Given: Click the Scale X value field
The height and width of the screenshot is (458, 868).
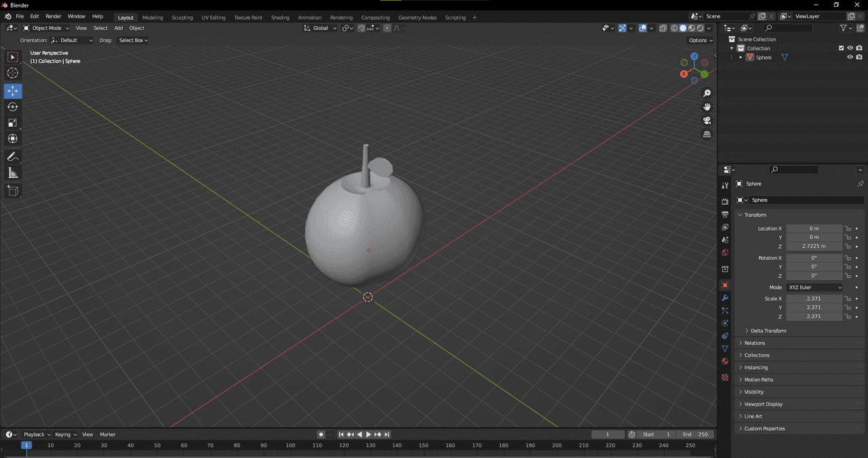Looking at the screenshot, I should point(814,299).
